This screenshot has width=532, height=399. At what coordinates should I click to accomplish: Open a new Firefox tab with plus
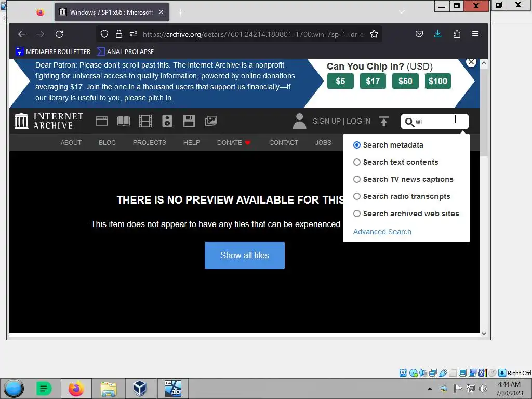[x=180, y=12]
